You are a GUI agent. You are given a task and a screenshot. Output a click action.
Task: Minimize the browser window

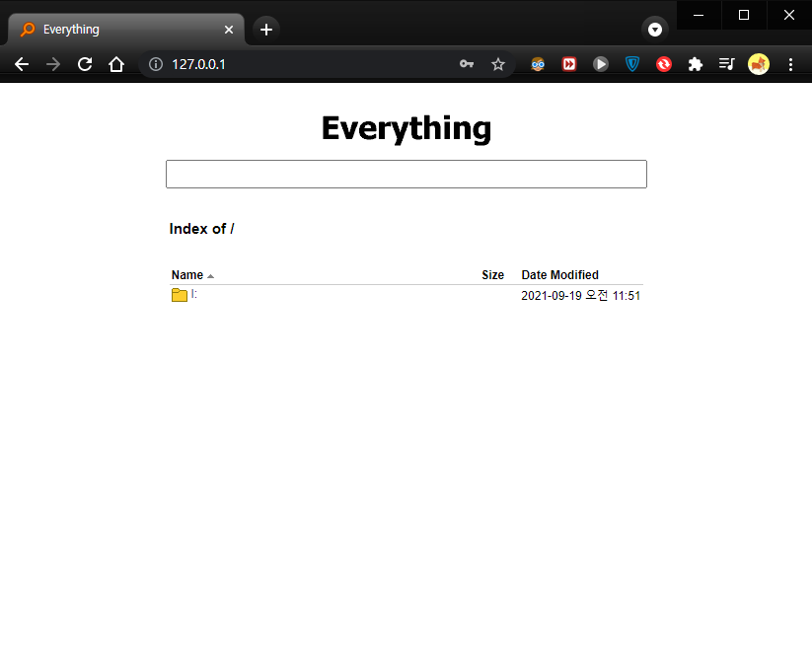(699, 15)
